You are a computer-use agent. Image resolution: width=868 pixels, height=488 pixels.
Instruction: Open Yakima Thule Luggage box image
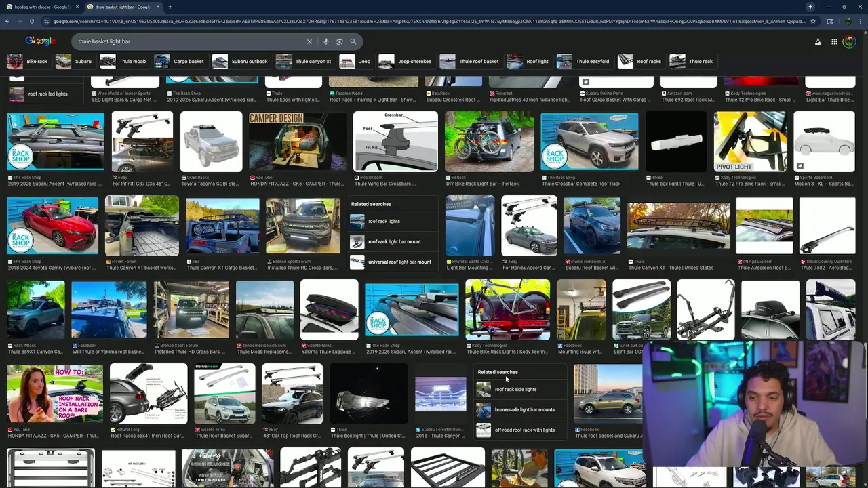tap(329, 310)
